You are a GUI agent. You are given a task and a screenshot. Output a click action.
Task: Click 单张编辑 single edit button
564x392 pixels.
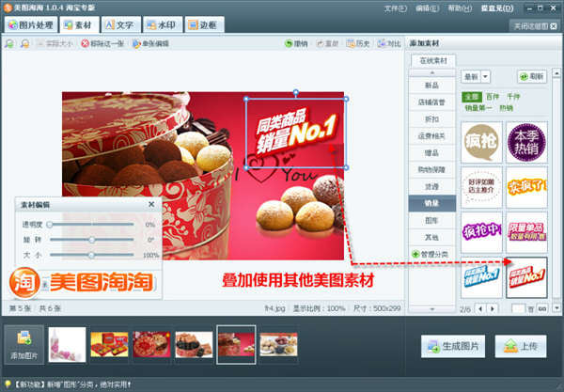[150, 43]
